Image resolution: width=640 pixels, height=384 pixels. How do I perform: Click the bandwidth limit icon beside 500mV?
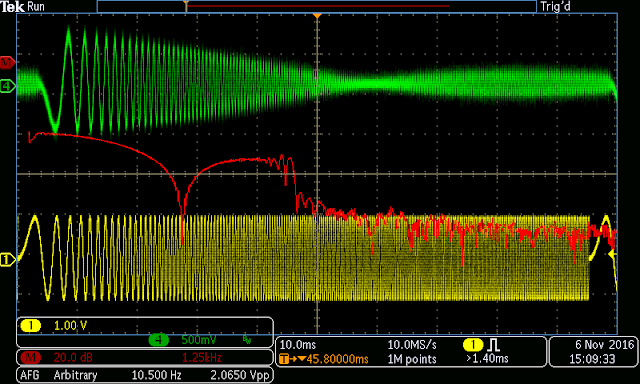[x=247, y=340]
